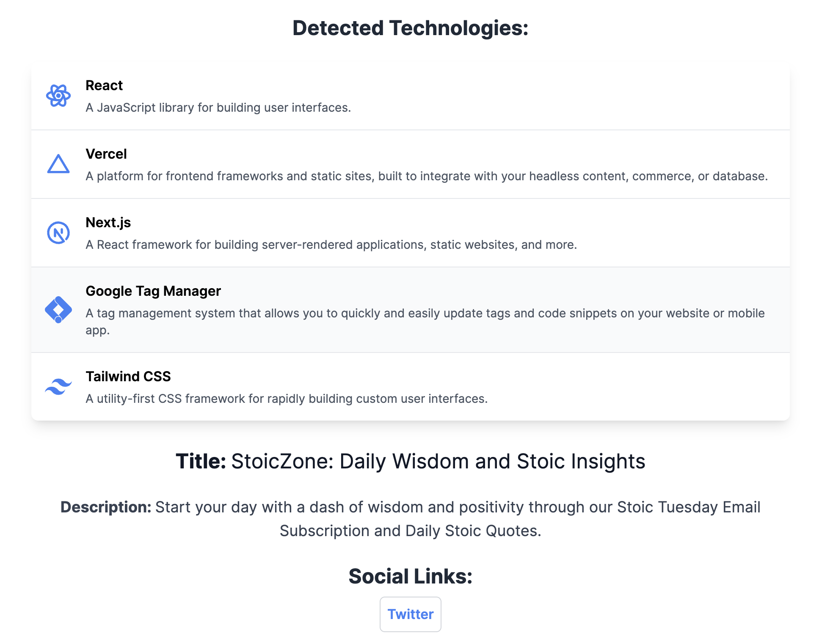This screenshot has height=644, width=833.
Task: Click the Vercel triangle icon
Action: click(x=58, y=164)
